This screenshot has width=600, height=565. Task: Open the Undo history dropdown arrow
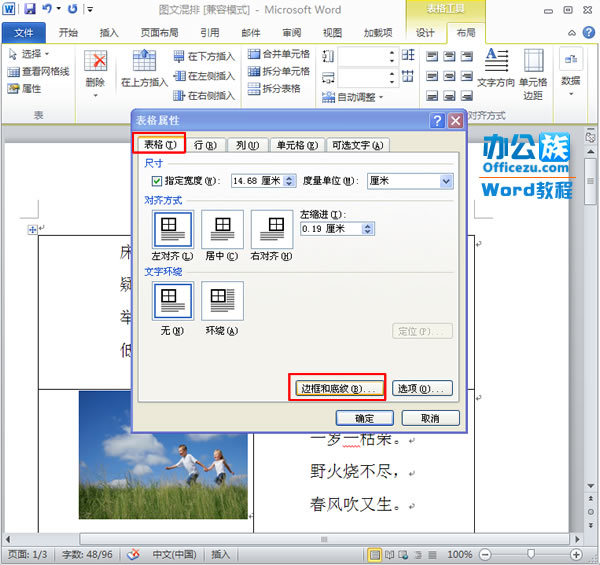[59, 8]
